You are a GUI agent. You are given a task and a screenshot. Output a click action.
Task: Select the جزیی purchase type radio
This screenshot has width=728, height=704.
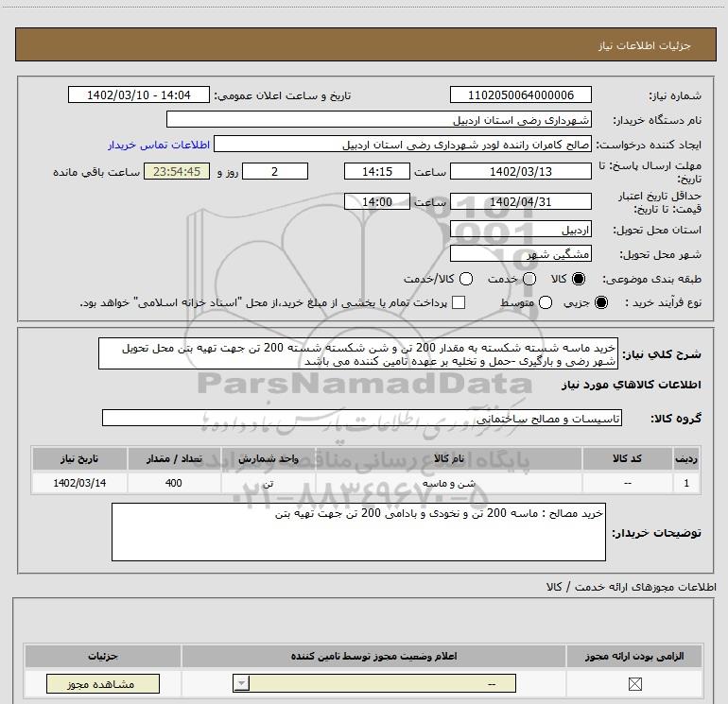pyautogui.click(x=600, y=303)
